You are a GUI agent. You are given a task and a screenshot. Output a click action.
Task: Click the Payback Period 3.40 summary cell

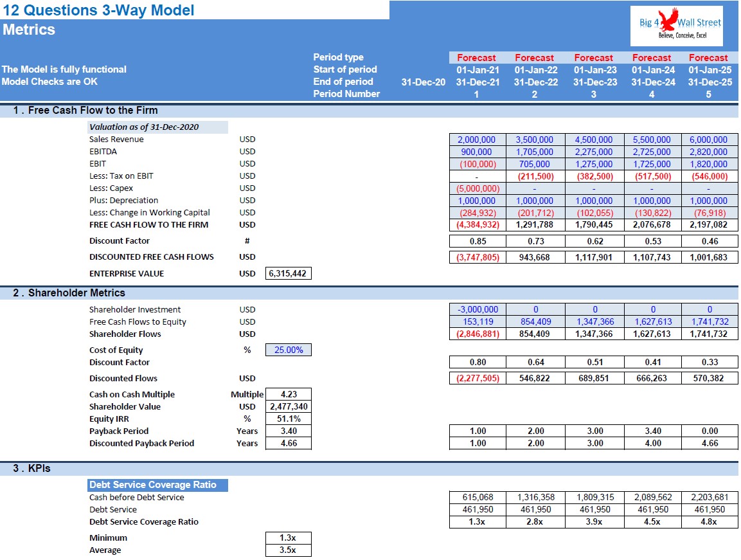click(x=289, y=431)
